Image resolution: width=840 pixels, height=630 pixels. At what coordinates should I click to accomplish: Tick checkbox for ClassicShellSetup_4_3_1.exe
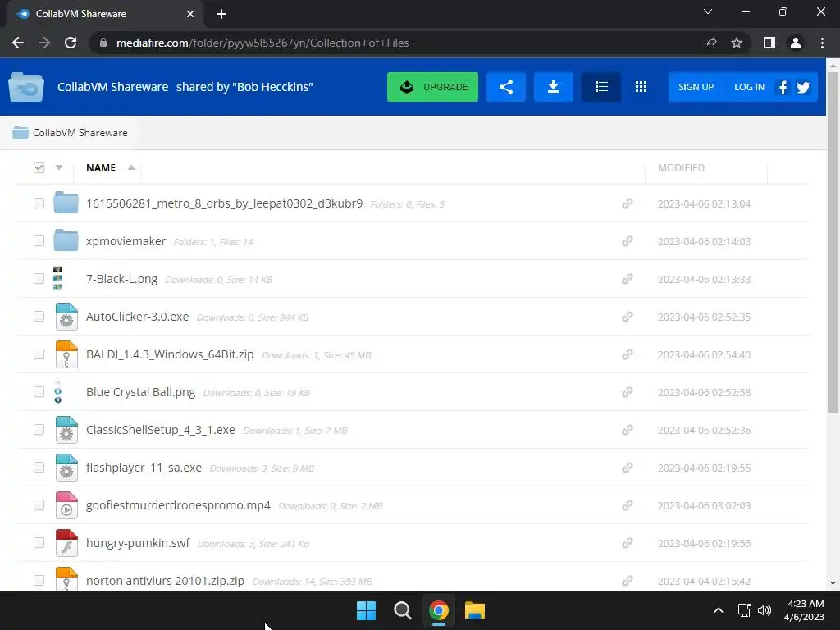[x=39, y=430]
